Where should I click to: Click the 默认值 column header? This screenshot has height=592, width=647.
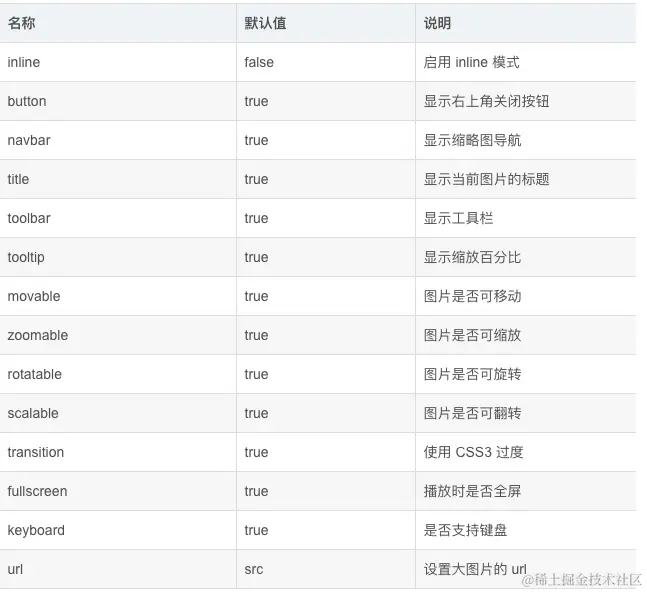[265, 23]
